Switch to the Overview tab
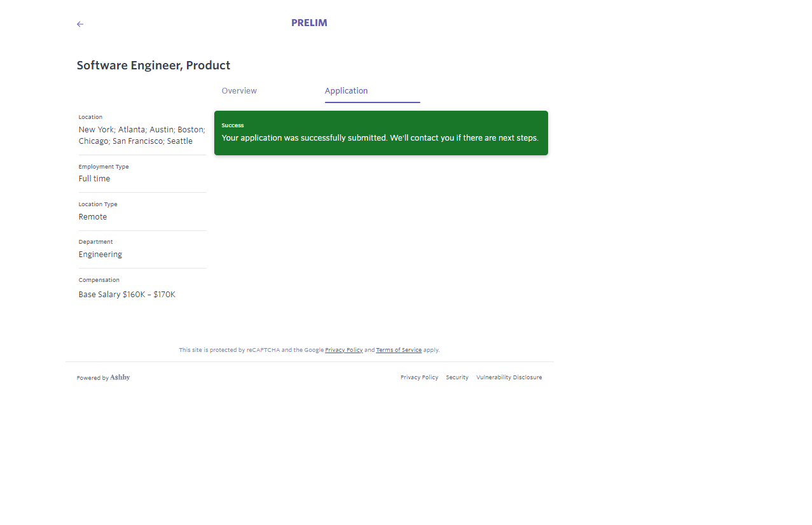The height and width of the screenshot is (525, 812). click(x=239, y=91)
